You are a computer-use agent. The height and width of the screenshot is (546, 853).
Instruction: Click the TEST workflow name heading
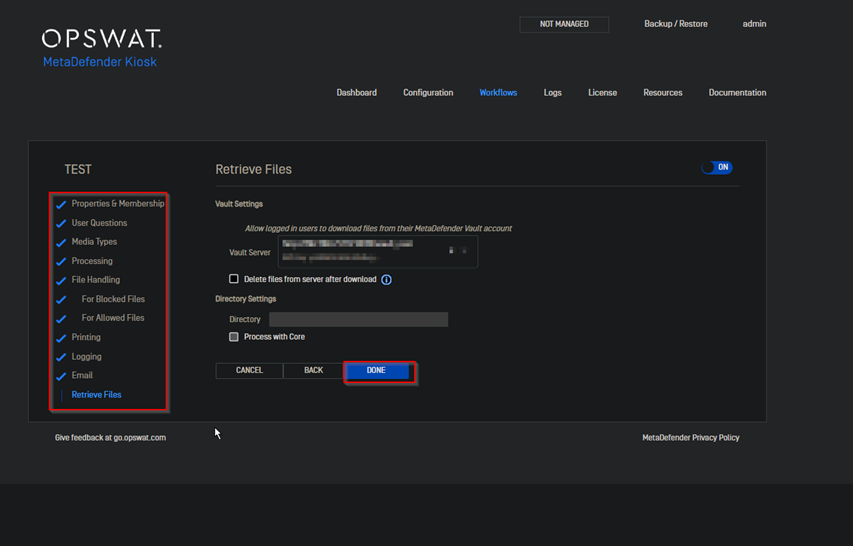(x=78, y=170)
